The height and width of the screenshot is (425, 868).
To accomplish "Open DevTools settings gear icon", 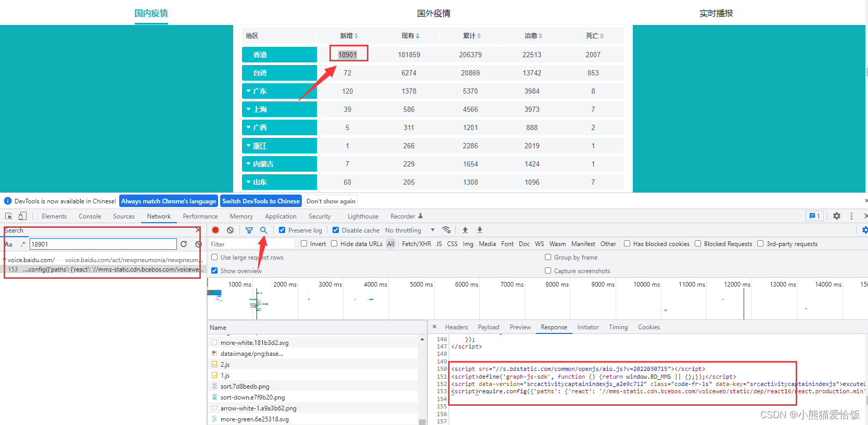I will pos(837,216).
